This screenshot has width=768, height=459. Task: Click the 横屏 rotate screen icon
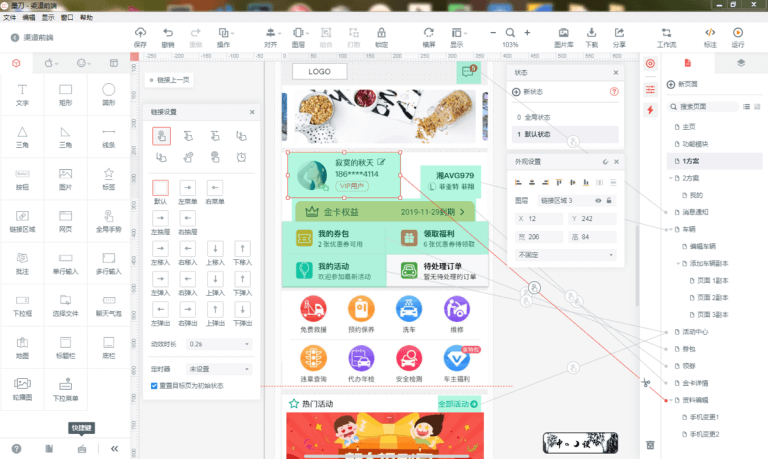(x=429, y=33)
